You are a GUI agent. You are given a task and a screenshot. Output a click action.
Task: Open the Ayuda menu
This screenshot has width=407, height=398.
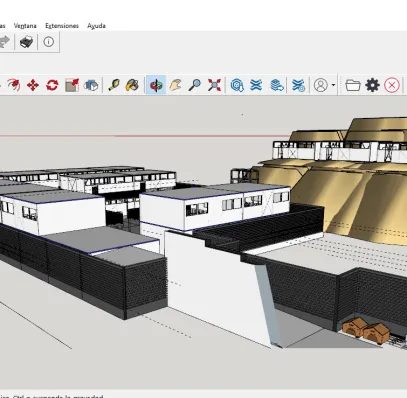[x=96, y=26]
